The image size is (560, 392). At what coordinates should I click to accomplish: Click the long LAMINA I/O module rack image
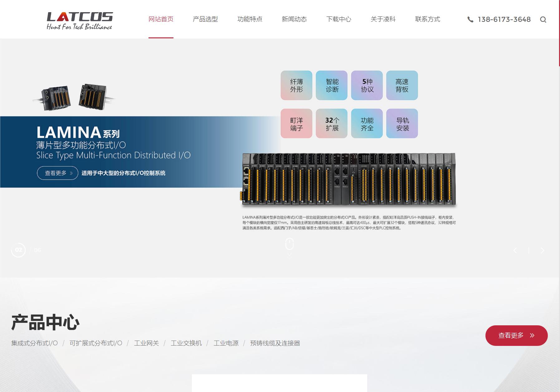349,179
